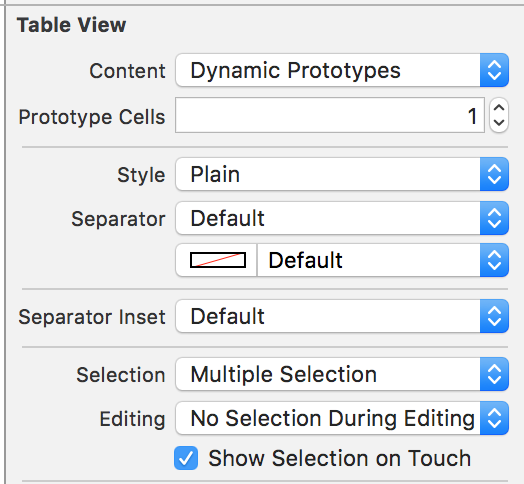Click blue arrows of separator color popup

494,260
